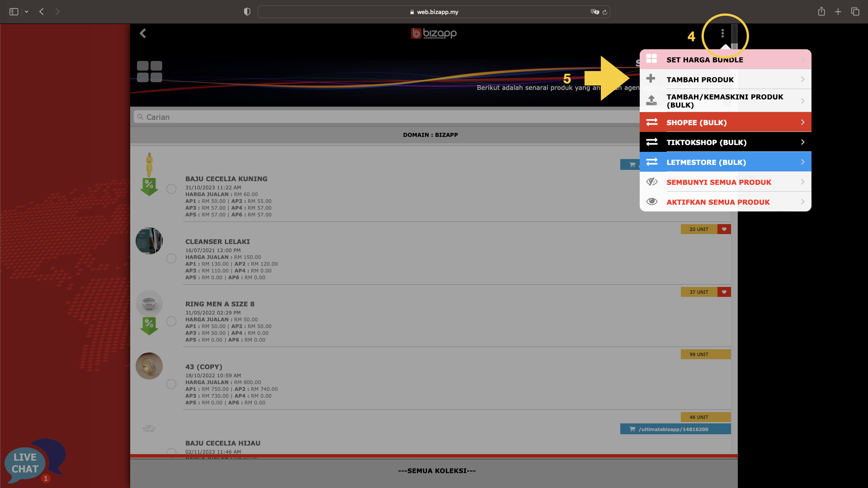Image resolution: width=868 pixels, height=488 pixels.
Task: Open the three-dot options menu
Action: (722, 33)
